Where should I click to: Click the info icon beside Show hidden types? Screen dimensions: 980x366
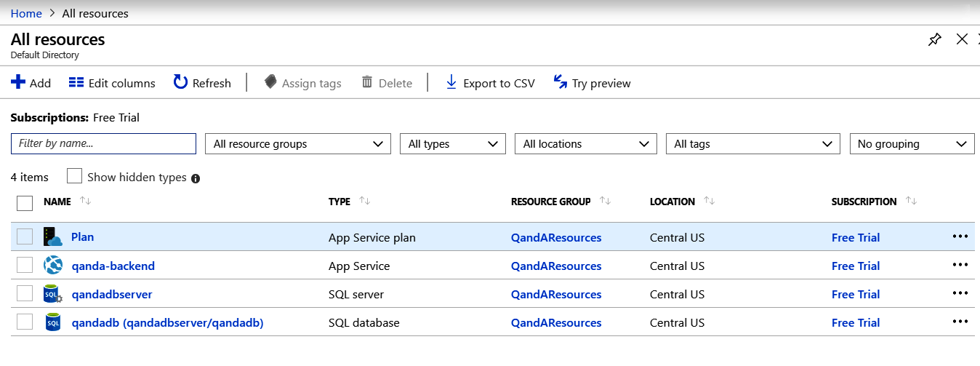(196, 178)
